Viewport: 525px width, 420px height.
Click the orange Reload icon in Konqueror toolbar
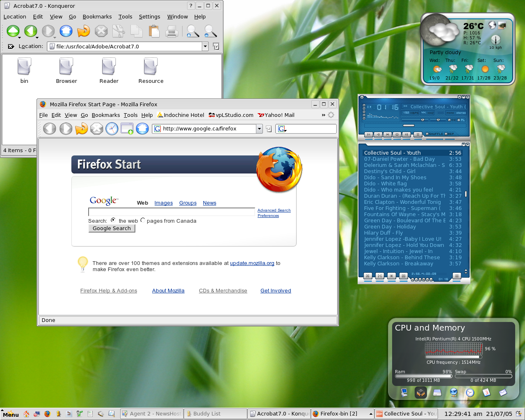tap(84, 31)
